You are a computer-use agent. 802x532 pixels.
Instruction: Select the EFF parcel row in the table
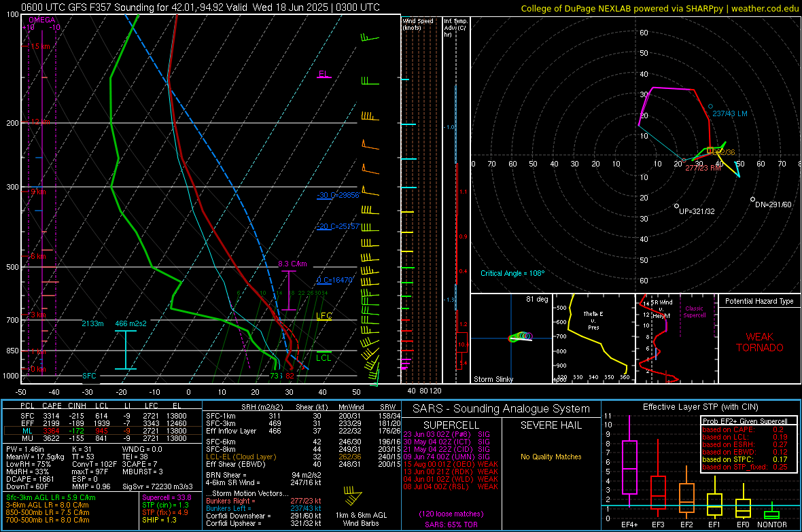pyautogui.click(x=103, y=423)
